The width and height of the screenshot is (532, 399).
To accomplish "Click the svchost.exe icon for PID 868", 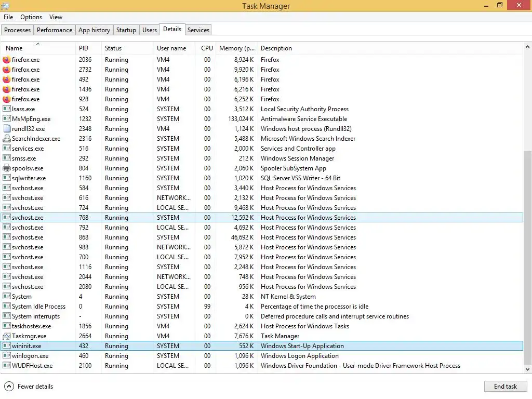I will (x=6, y=237).
